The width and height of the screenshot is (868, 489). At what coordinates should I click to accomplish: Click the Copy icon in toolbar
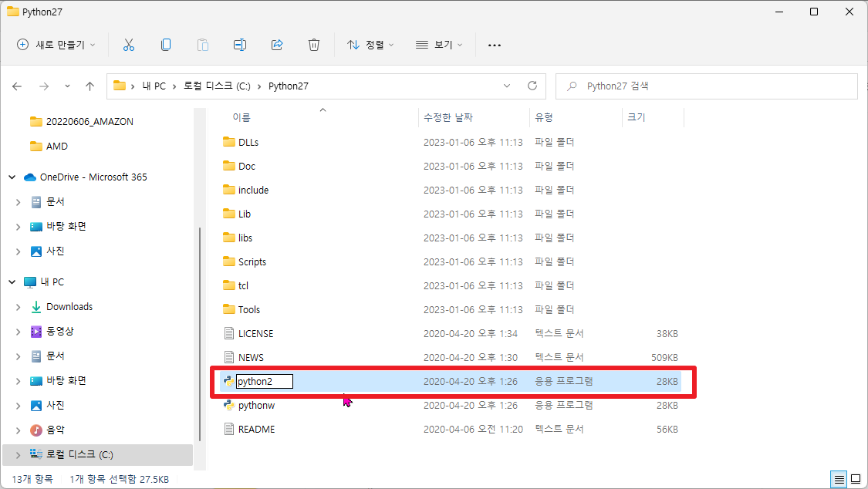coord(166,45)
